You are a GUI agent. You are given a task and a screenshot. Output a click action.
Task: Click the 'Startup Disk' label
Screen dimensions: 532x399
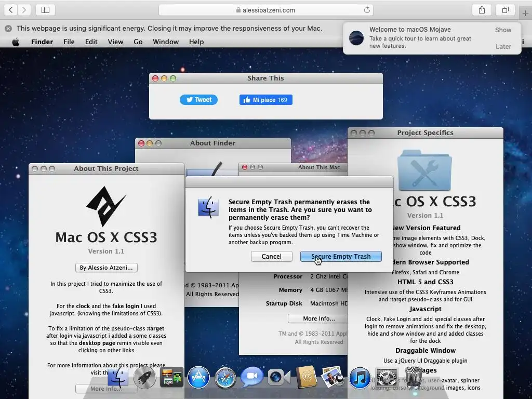tap(284, 303)
